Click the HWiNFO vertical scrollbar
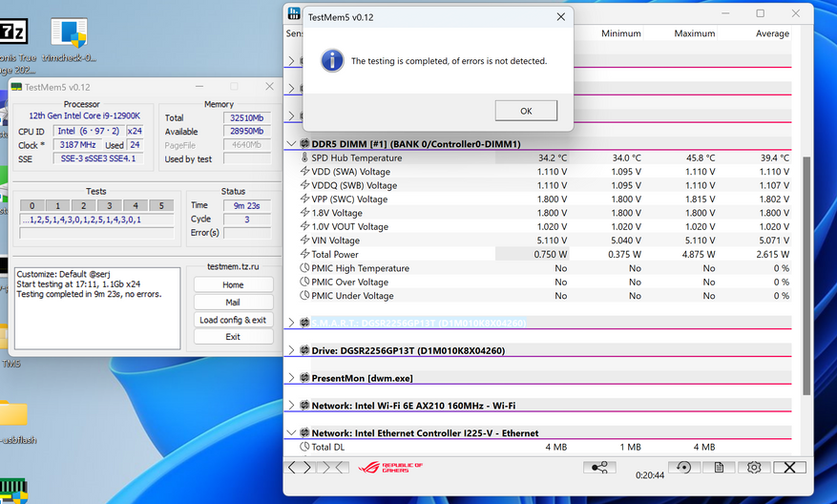The image size is (837, 504). point(806,277)
